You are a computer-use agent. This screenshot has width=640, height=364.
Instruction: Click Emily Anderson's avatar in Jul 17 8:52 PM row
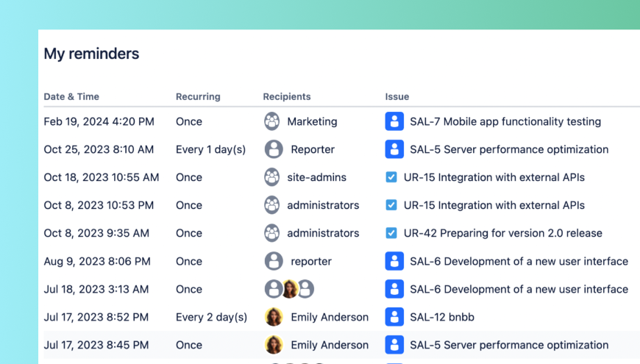[x=274, y=317]
